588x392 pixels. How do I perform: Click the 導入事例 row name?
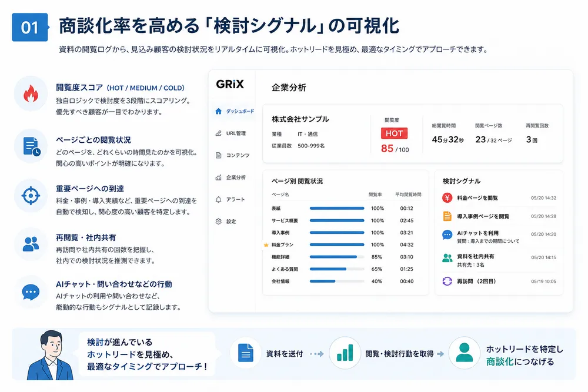pos(280,233)
